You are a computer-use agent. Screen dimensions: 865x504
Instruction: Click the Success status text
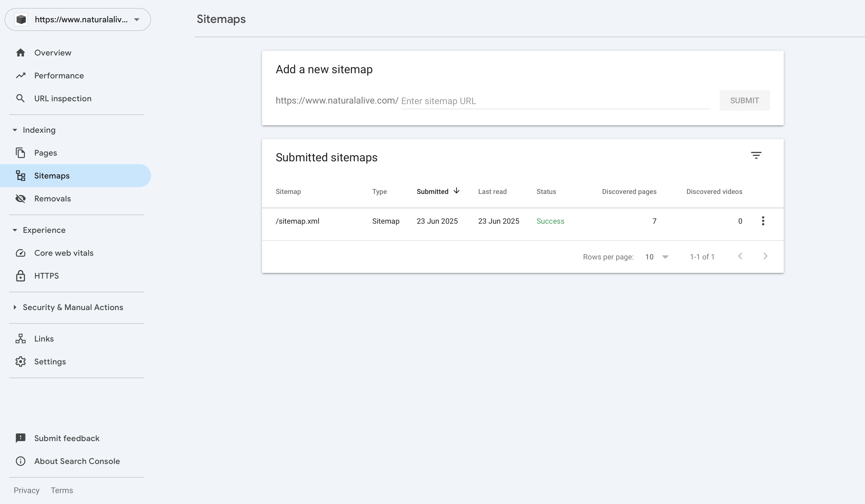pyautogui.click(x=550, y=221)
